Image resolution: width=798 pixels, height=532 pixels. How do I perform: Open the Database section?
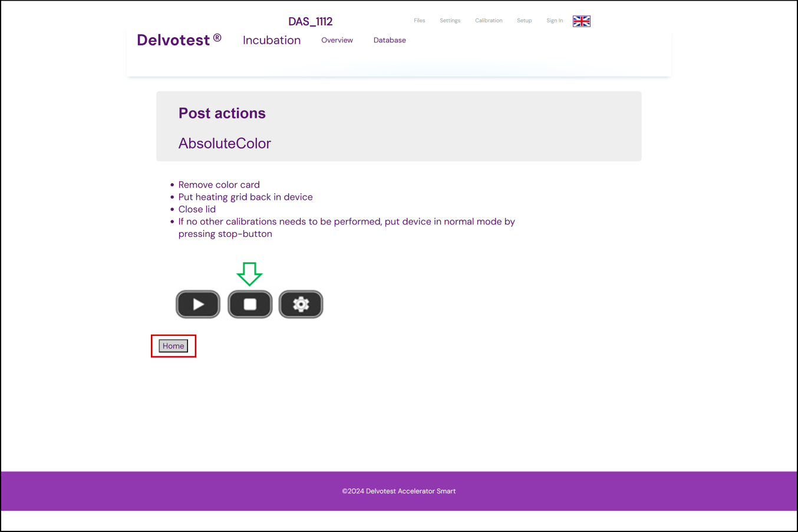[x=390, y=40]
